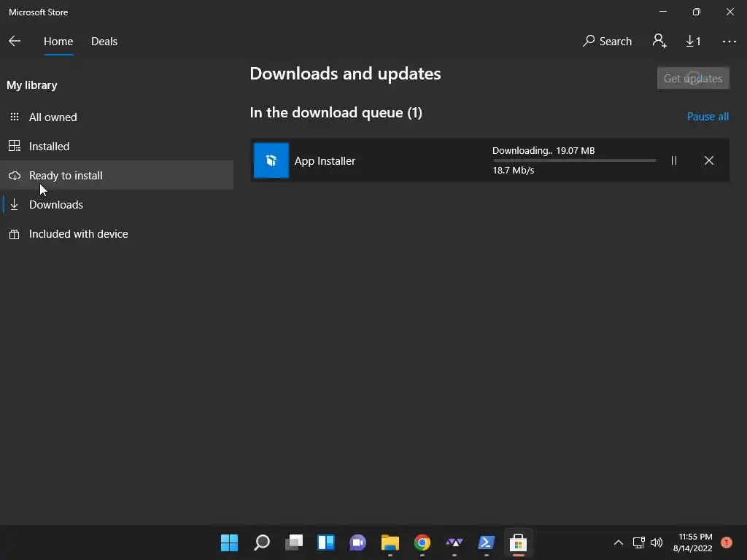Screen dimensions: 747x560
Task: Cancel the App Installer download
Action: pyautogui.click(x=708, y=160)
